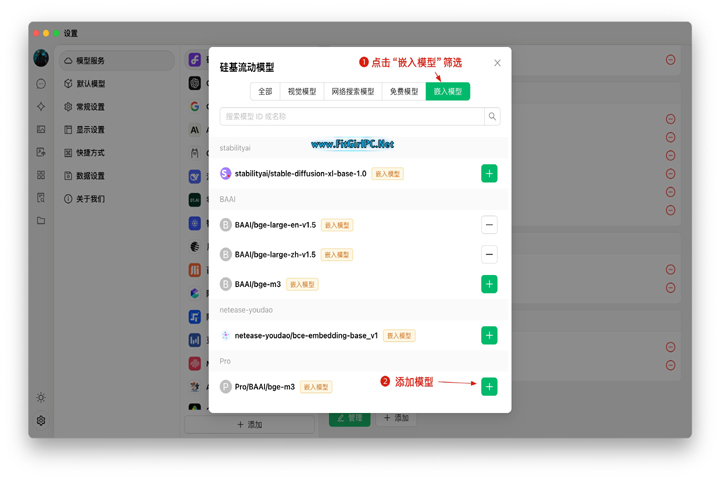The width and height of the screenshot is (720, 480).
Task: Open 默认模型 in the settings menu
Action: click(x=90, y=84)
